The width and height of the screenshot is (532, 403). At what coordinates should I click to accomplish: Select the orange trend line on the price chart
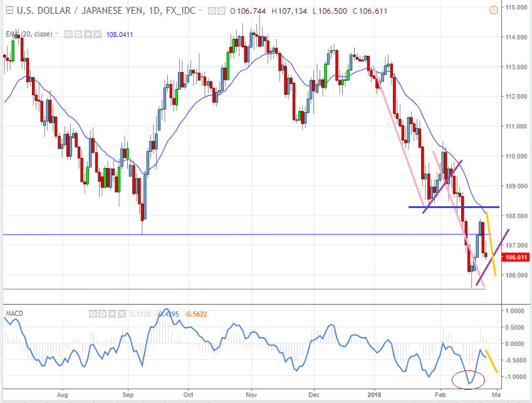click(491, 244)
